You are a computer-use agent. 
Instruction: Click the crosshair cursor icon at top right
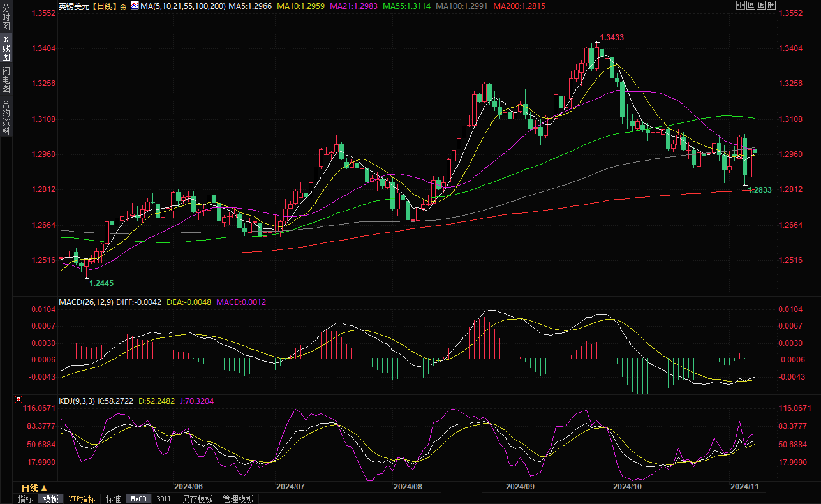click(x=740, y=6)
